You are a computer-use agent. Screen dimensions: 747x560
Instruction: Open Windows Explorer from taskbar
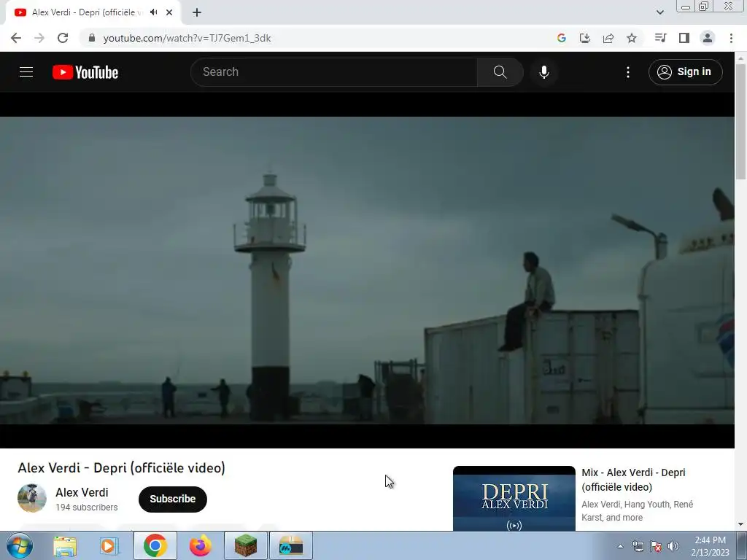(x=65, y=545)
